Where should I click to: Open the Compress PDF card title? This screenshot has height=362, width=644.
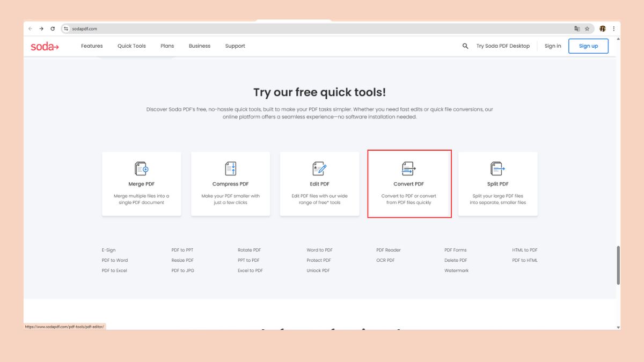[x=231, y=184]
